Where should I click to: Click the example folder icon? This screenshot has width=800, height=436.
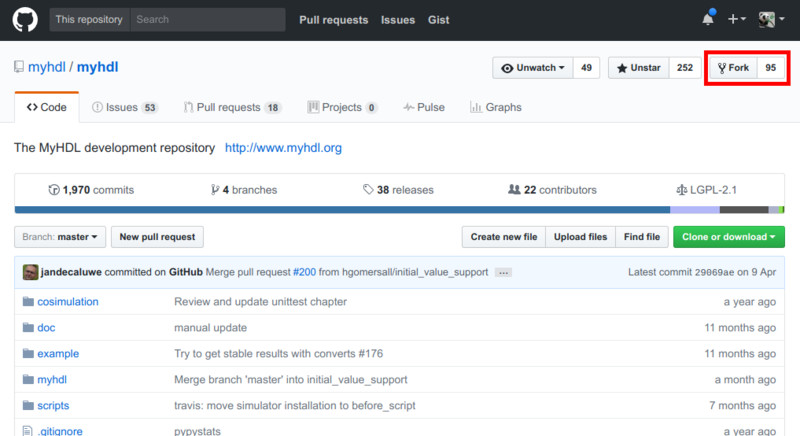tap(28, 353)
